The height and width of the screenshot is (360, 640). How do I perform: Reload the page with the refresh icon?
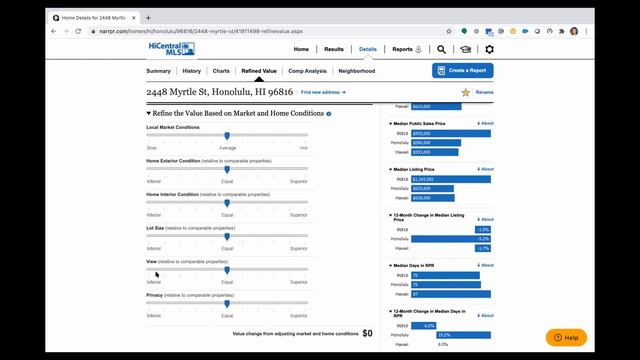coord(78,31)
